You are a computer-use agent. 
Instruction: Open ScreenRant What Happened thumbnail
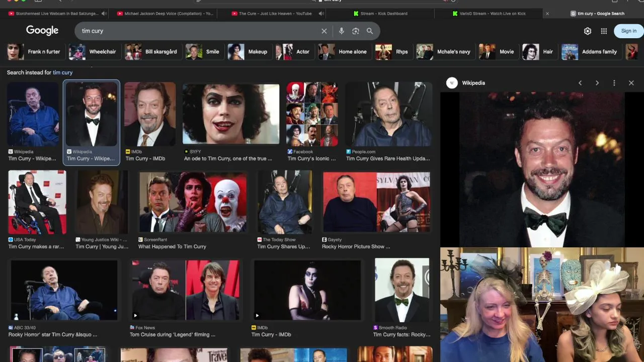pos(193,202)
